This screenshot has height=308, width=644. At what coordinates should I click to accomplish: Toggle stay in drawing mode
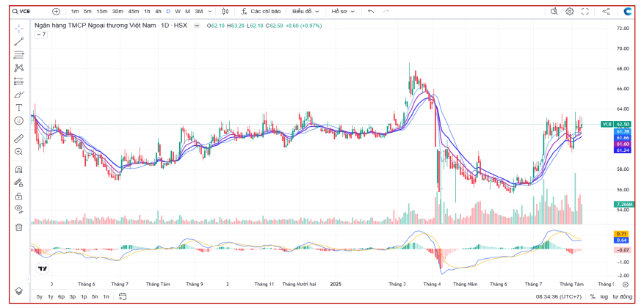pyautogui.click(x=19, y=183)
